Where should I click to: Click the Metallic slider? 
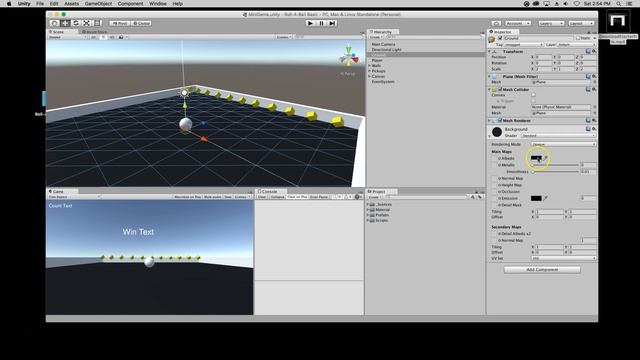pos(555,165)
